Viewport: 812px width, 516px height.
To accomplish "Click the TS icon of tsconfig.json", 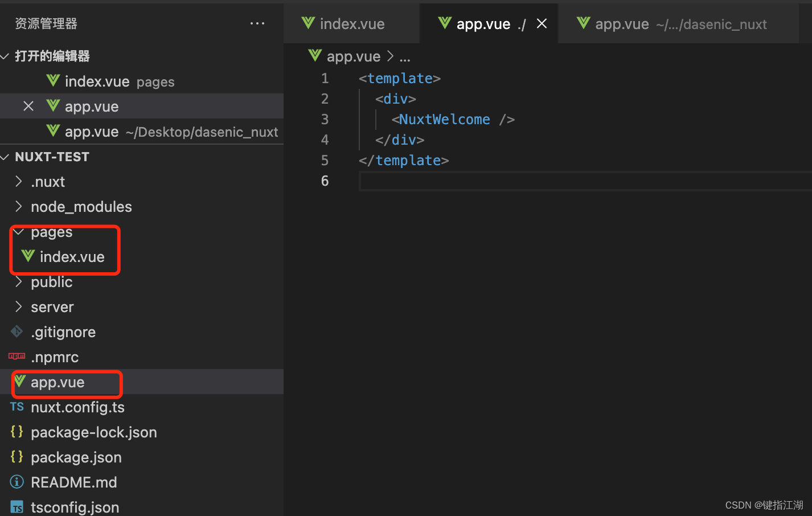I will click(x=17, y=507).
